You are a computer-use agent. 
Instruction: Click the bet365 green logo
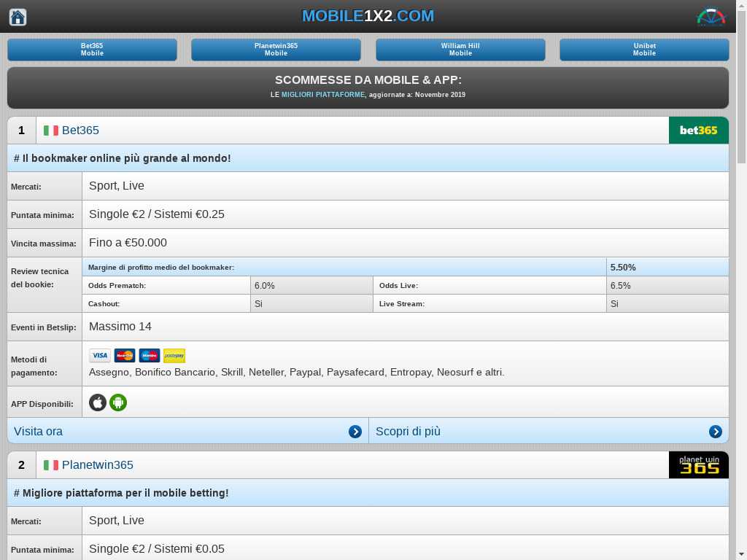(698, 131)
